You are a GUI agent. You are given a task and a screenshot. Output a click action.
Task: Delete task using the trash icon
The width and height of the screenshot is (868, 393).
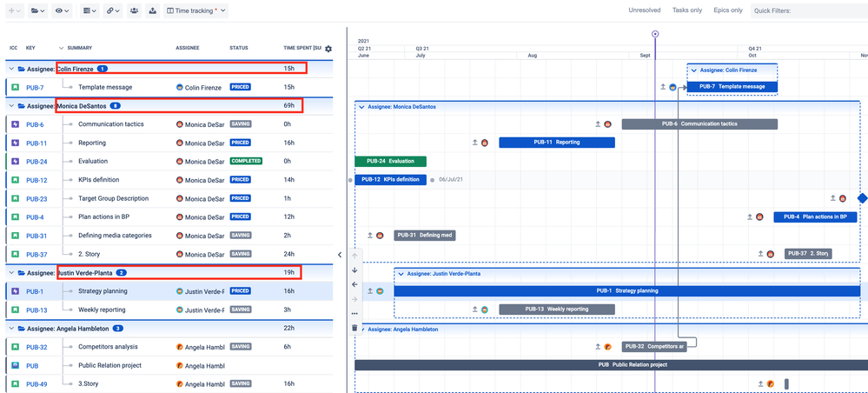(x=354, y=328)
